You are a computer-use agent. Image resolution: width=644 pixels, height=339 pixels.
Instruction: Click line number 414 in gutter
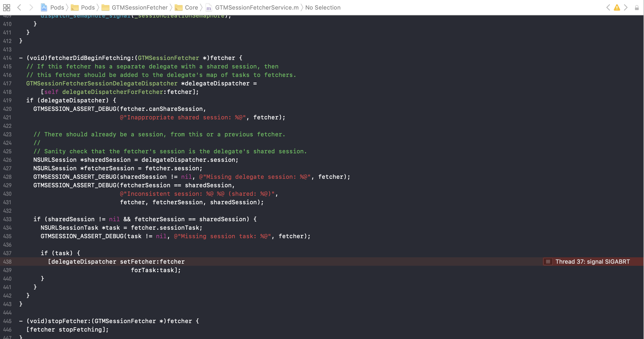(7, 58)
